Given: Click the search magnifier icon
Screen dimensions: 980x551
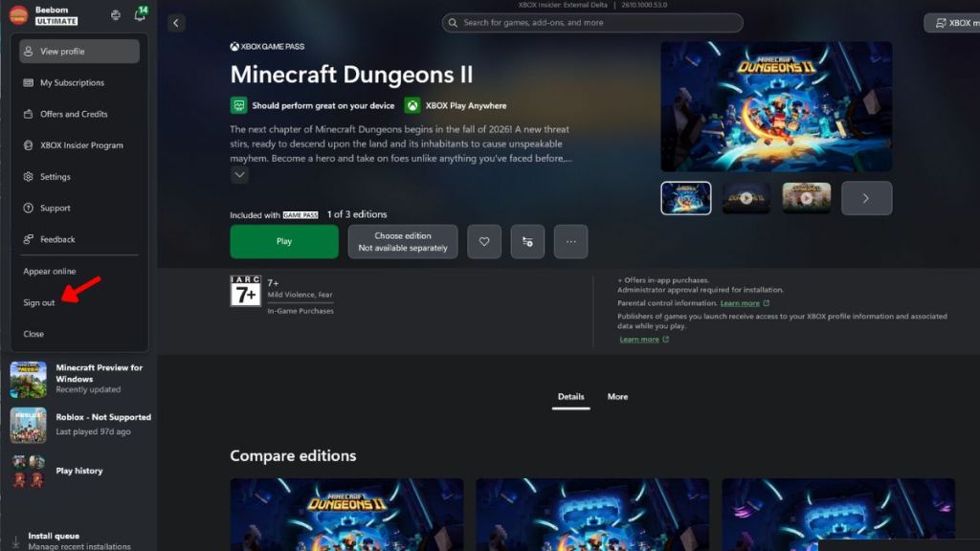Looking at the screenshot, I should click(x=453, y=23).
